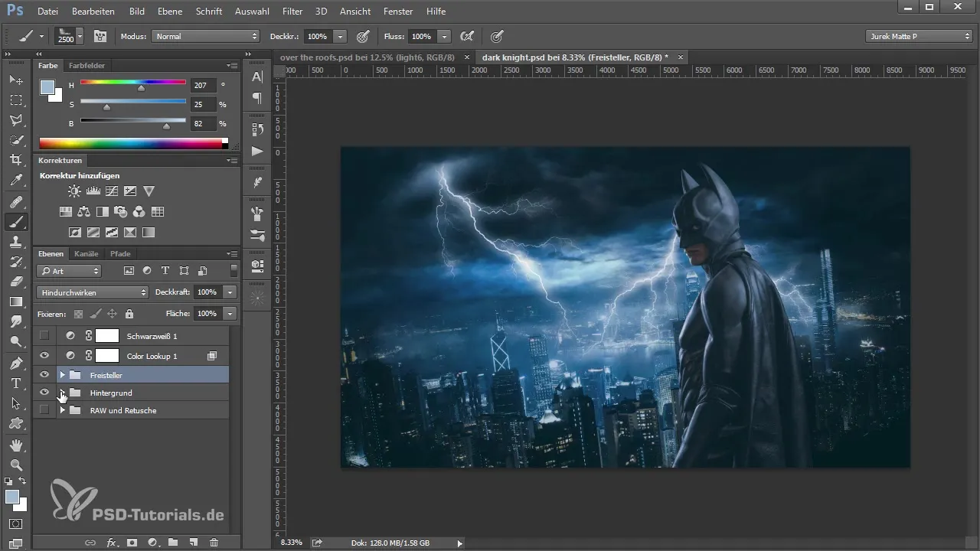Select the Polygonal Lasso tool
This screenshot has width=980, height=551.
(x=15, y=120)
